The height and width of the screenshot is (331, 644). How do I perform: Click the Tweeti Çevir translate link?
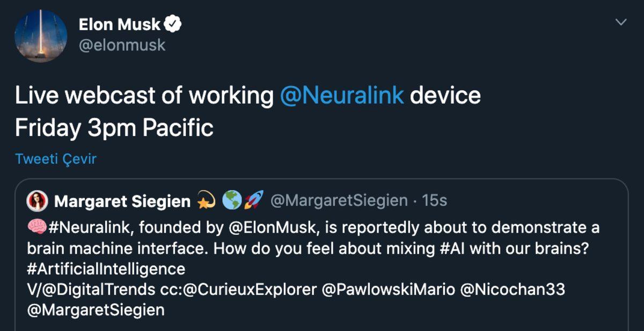pyautogui.click(x=55, y=159)
